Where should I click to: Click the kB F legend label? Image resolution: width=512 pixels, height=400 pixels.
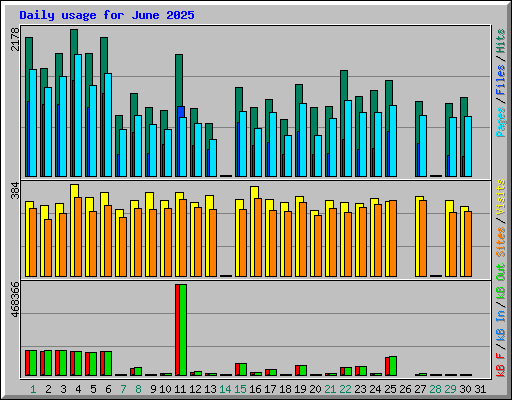[501, 364]
